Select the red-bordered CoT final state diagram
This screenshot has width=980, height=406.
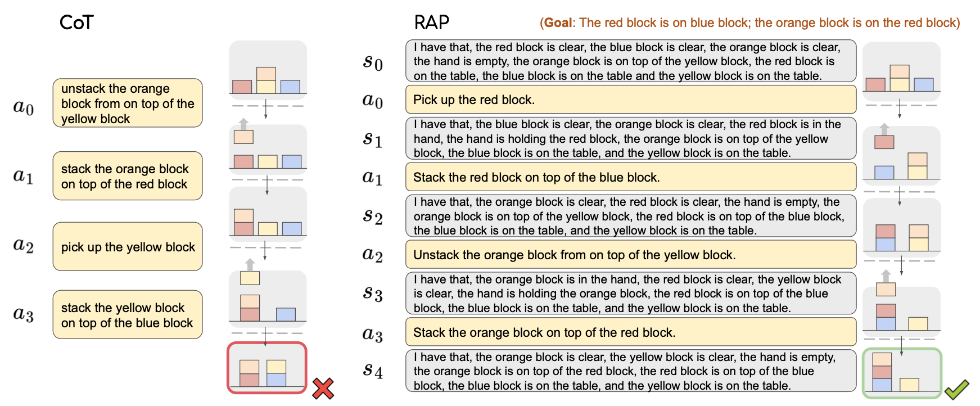pyautogui.click(x=267, y=368)
